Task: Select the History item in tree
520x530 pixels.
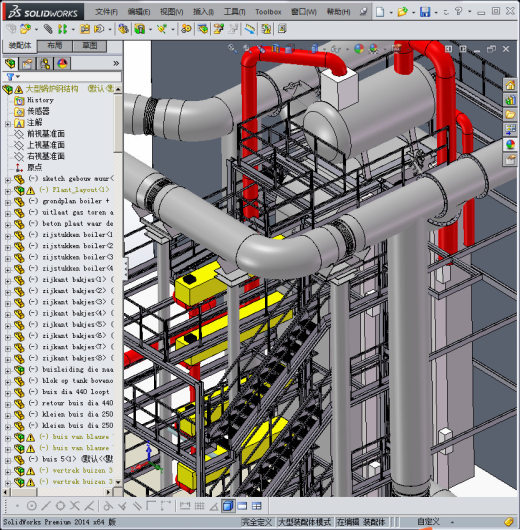Action: (40, 100)
